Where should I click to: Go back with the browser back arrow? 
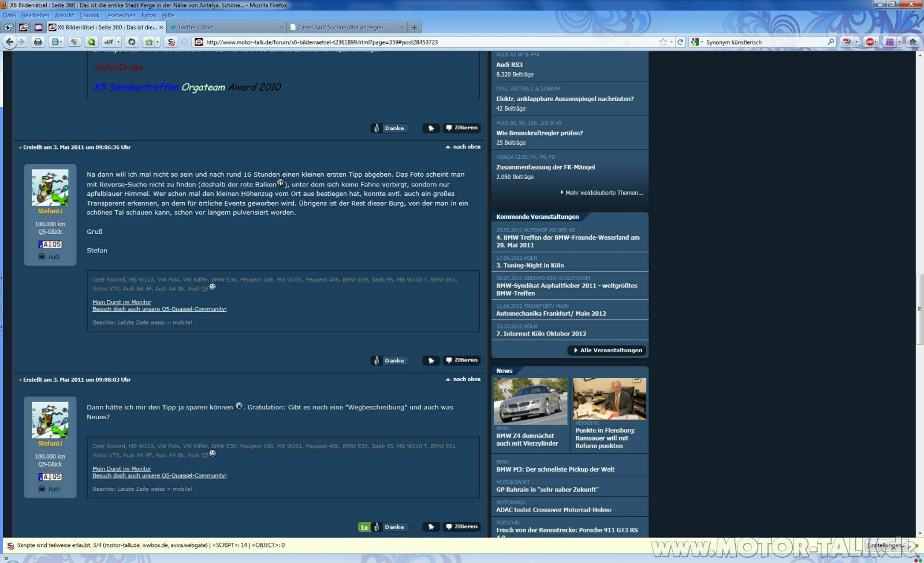tap(9, 42)
